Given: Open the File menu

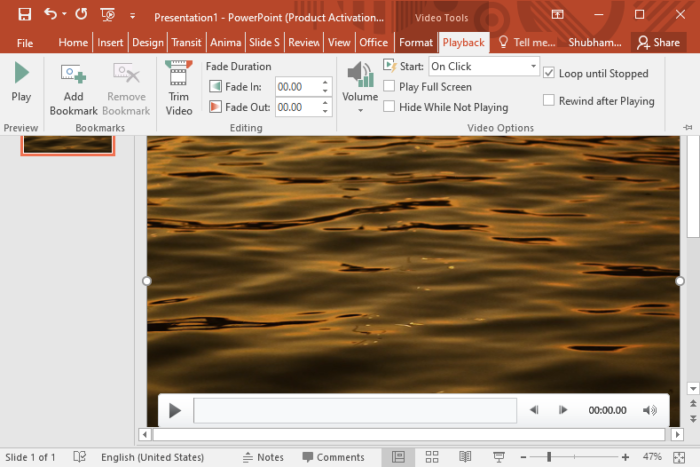Looking at the screenshot, I should [25, 43].
